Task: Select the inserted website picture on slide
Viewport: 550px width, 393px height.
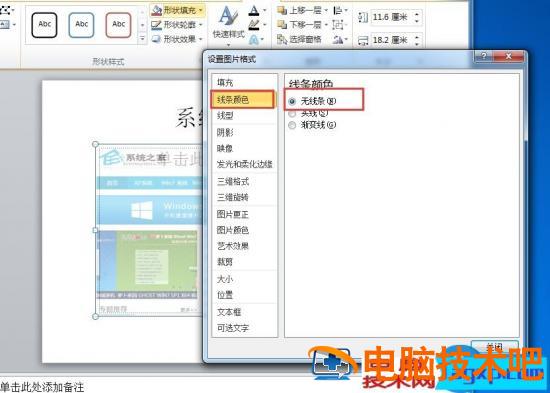Action: pyautogui.click(x=149, y=230)
